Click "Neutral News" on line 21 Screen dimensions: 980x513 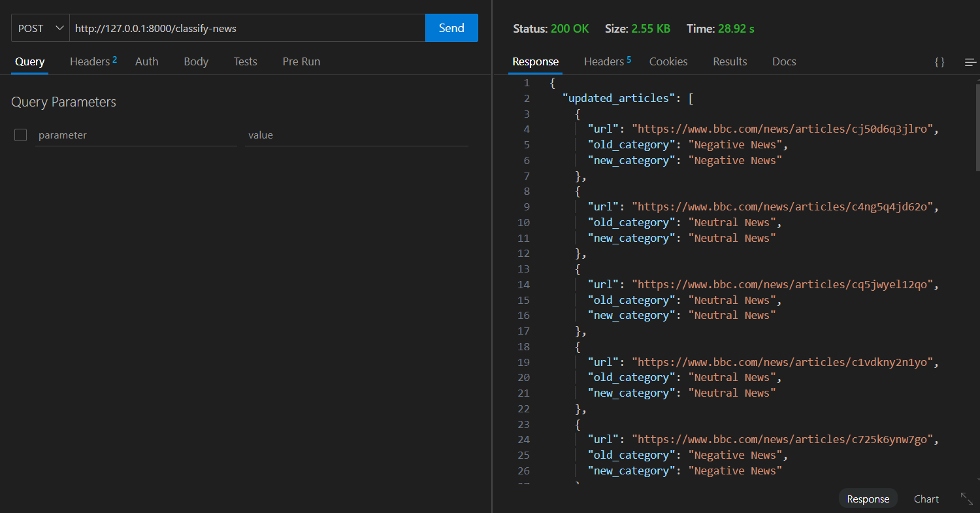pos(732,393)
